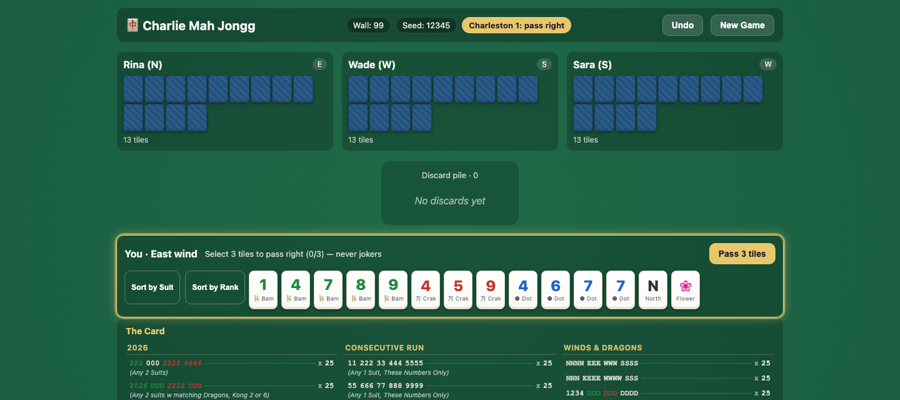
Task: Click the Pass 3 tiles button
Action: tap(742, 254)
